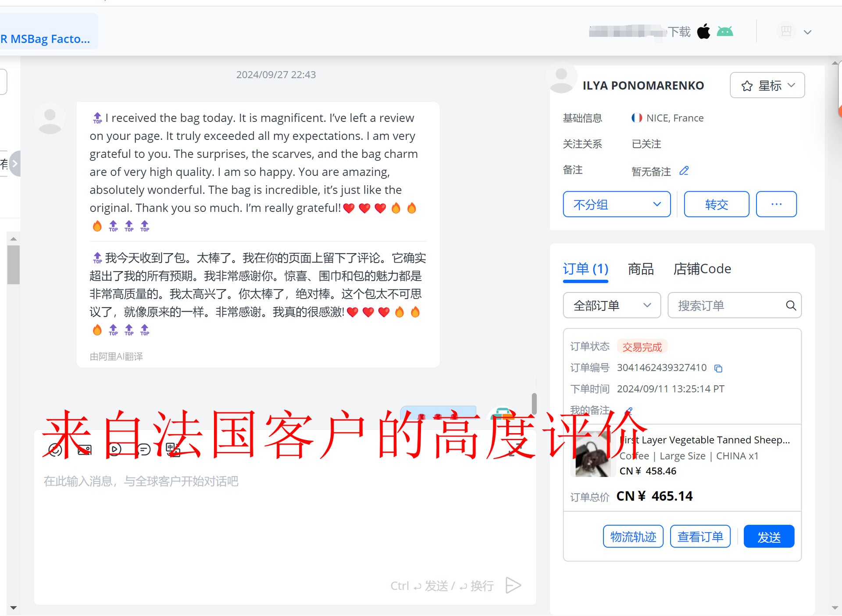Image resolution: width=842 pixels, height=616 pixels.
Task: Click the 已关注 follow status text
Action: pyautogui.click(x=646, y=144)
